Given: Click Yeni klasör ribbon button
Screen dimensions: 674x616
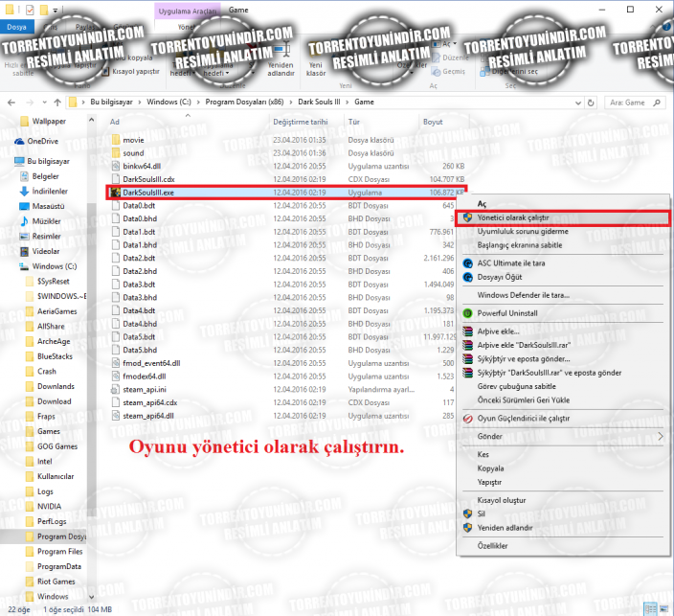Looking at the screenshot, I should 316,59.
